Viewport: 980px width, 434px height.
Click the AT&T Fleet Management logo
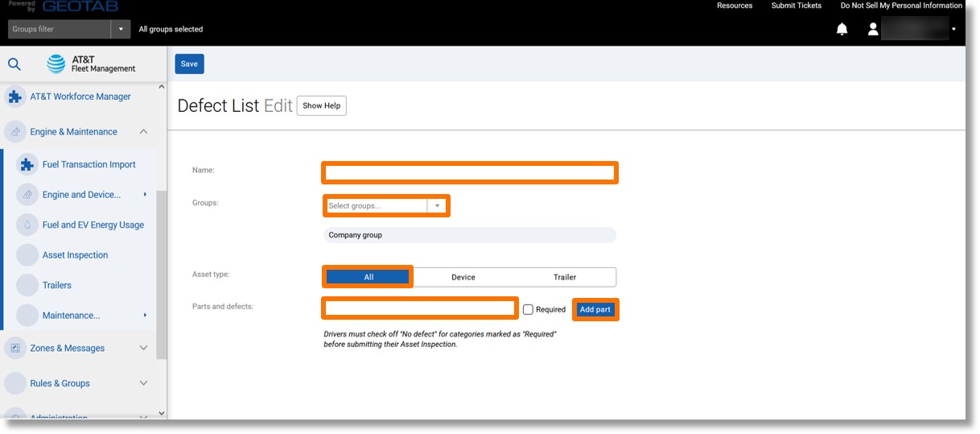92,64
